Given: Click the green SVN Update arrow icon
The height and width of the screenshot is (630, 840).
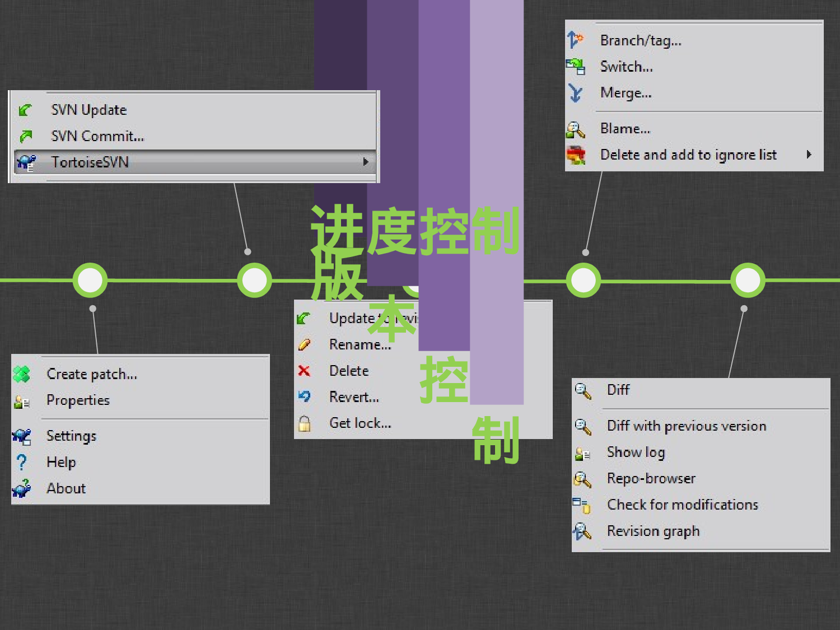Looking at the screenshot, I should tap(25, 110).
